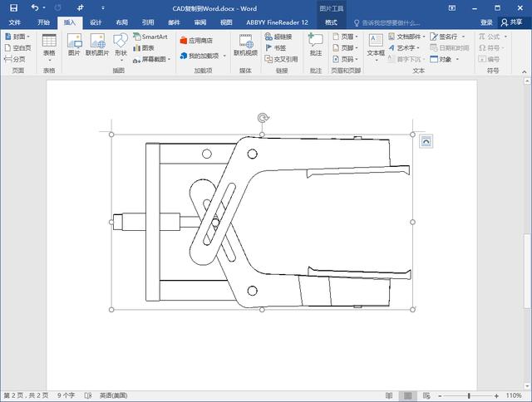Click the zoom slider in status bar
Screen dimensions: 532x402
tap(470, 395)
